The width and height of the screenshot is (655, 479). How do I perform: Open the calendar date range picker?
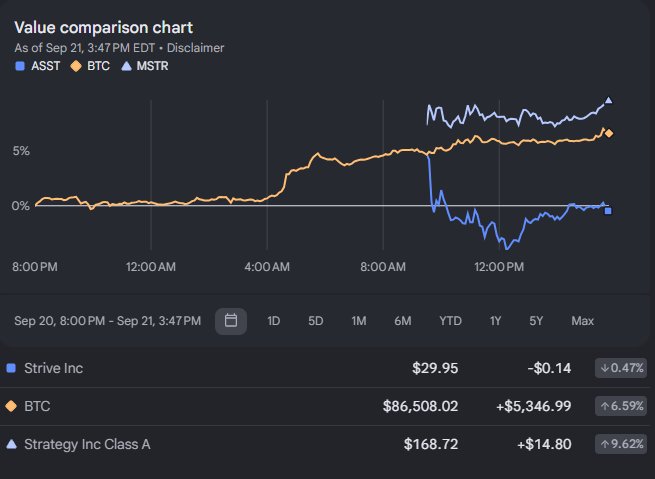click(231, 321)
